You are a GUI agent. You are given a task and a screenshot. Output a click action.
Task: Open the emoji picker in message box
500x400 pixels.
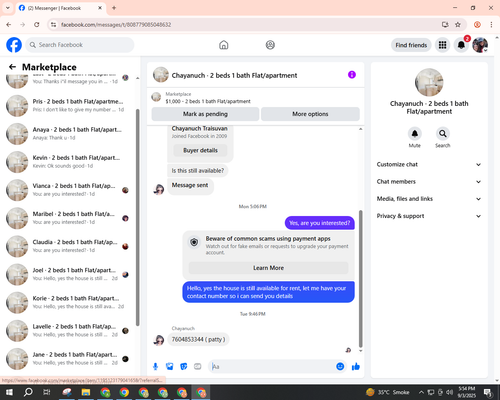tap(340, 367)
